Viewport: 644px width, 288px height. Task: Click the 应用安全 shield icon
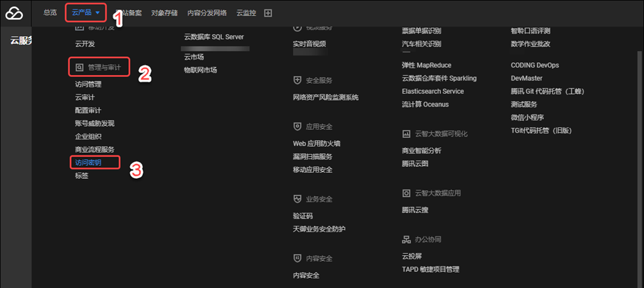(x=297, y=127)
